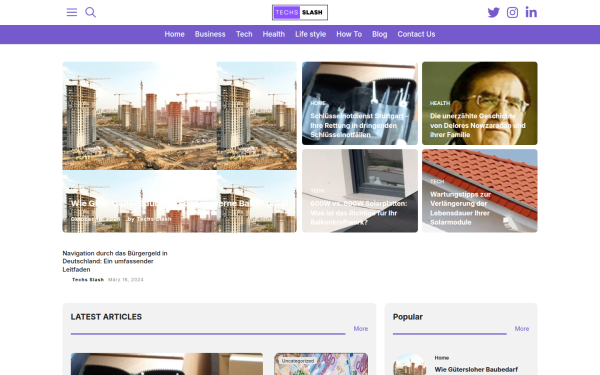Visit the LinkedIn profile icon
This screenshot has width=600, height=375.
click(x=531, y=12)
